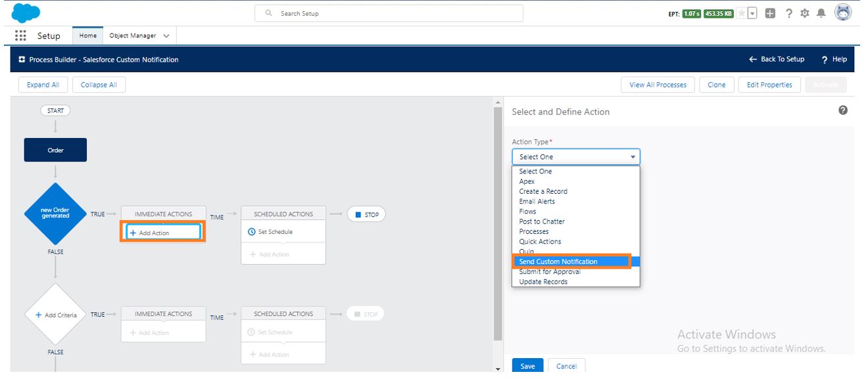The width and height of the screenshot is (868, 387).
Task: Click the Clone button
Action: click(717, 85)
